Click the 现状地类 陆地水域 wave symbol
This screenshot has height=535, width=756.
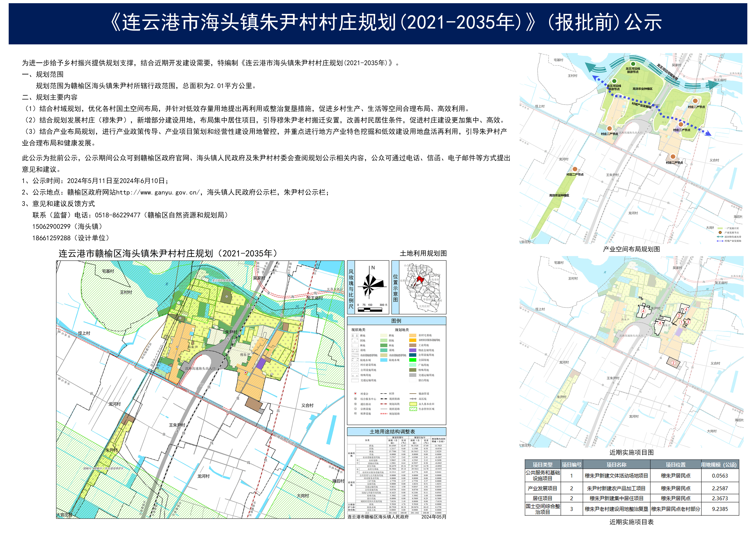[x=355, y=360]
